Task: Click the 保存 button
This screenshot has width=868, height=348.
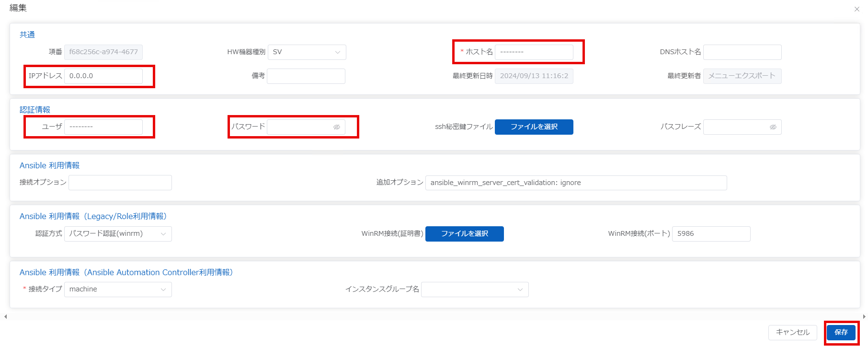Action: (841, 332)
